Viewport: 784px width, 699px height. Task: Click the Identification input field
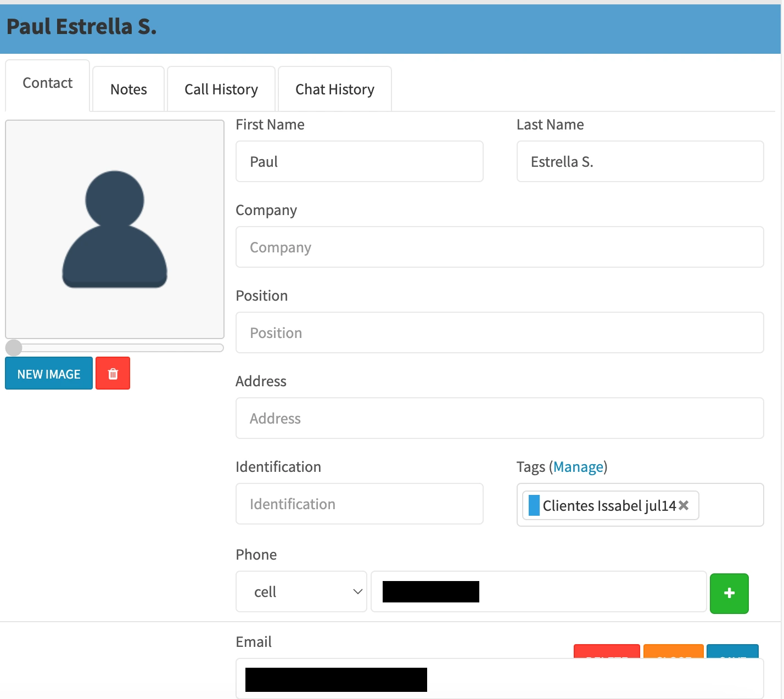tap(359, 504)
